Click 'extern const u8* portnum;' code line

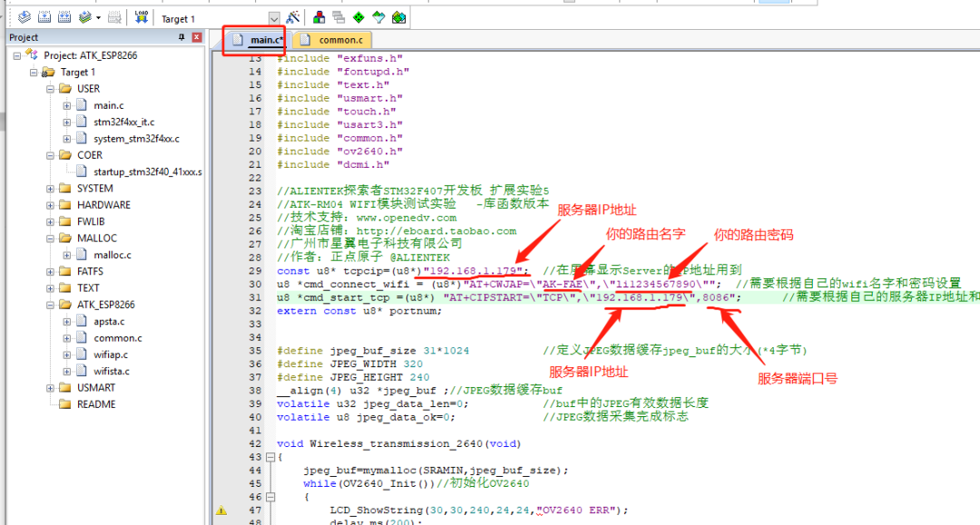coord(359,311)
